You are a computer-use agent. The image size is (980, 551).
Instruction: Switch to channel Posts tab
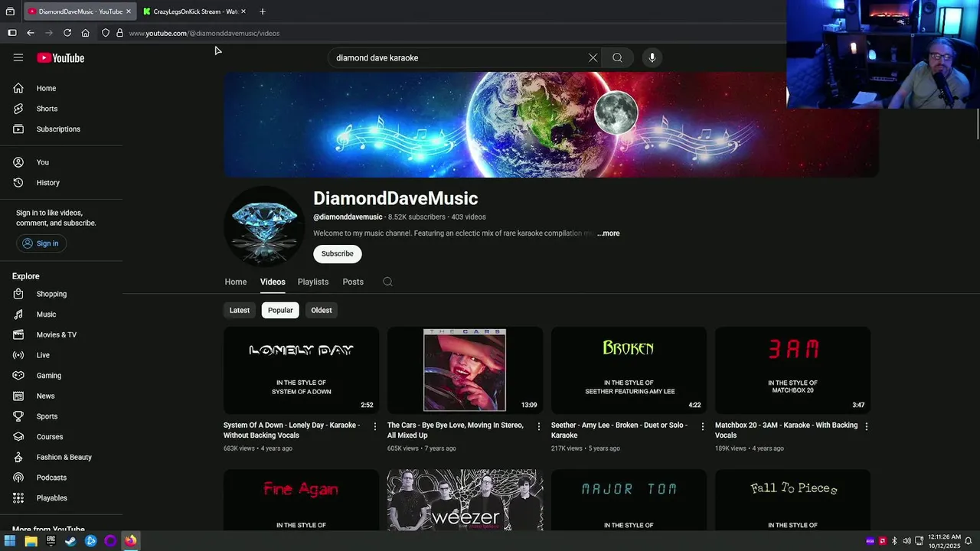click(353, 282)
